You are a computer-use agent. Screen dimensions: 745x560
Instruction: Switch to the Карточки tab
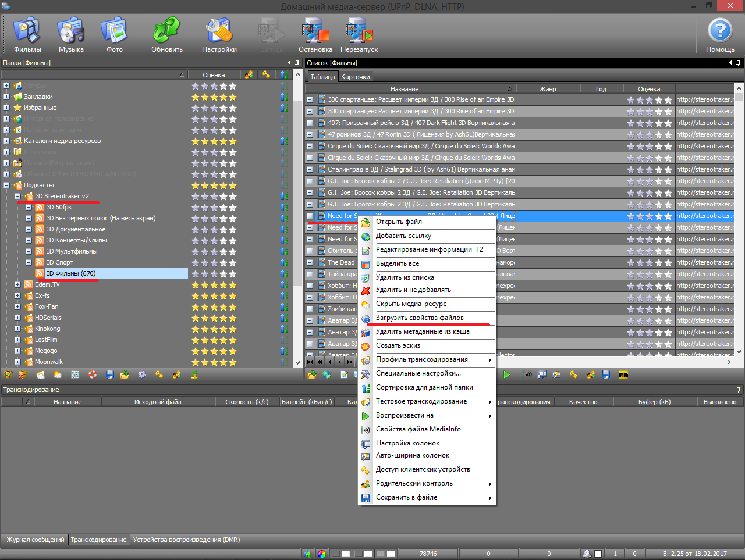[355, 77]
